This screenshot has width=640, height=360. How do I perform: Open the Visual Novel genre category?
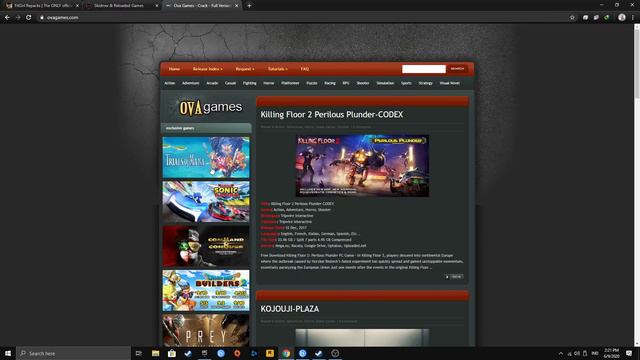point(449,83)
